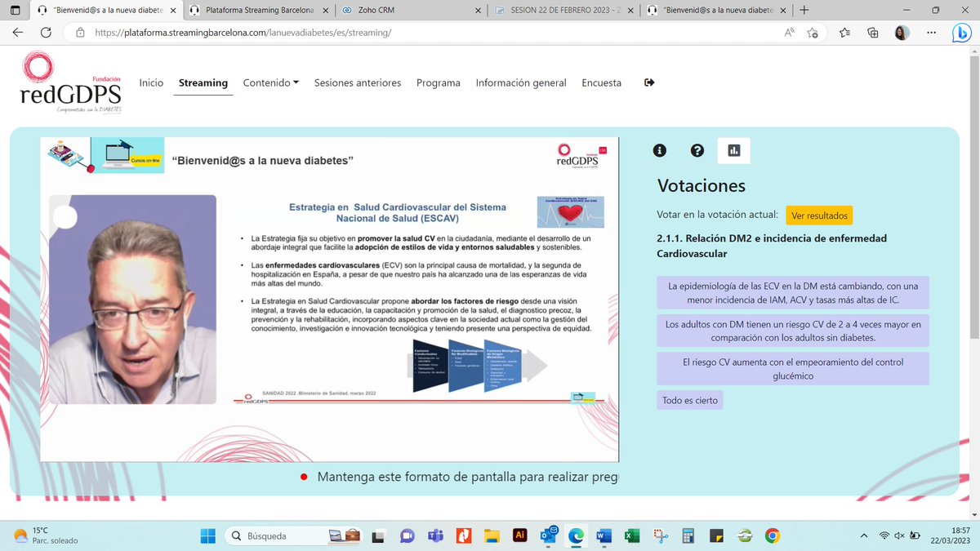This screenshot has width=980, height=551.
Task: Vote 'La epidemiología de las ECV' option
Action: pyautogui.click(x=793, y=293)
